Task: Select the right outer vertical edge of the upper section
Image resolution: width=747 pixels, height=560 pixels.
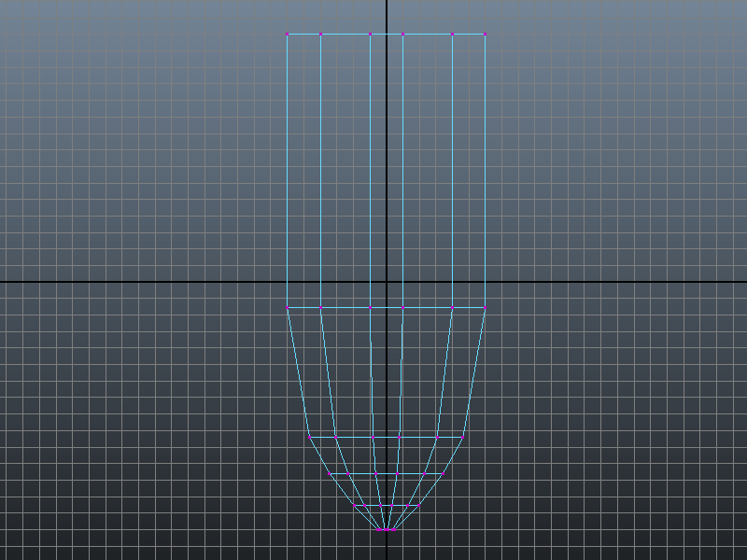Action: point(485,168)
